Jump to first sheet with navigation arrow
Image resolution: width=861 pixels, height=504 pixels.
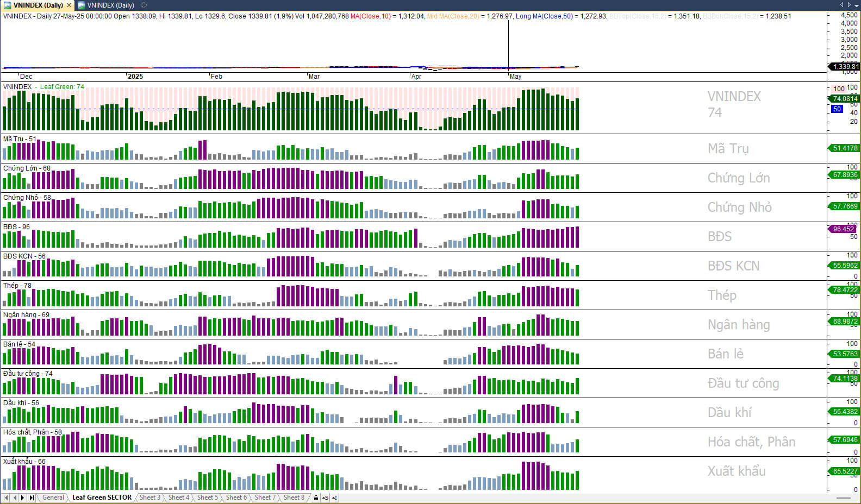click(x=6, y=497)
